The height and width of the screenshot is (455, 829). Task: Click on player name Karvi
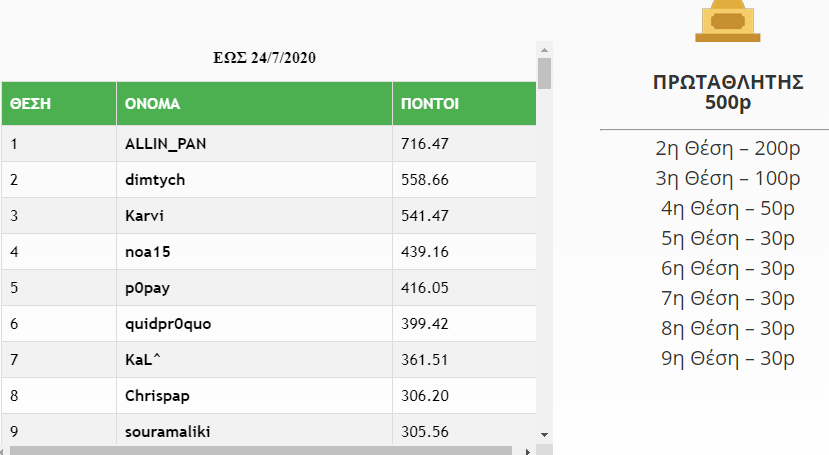click(x=144, y=216)
